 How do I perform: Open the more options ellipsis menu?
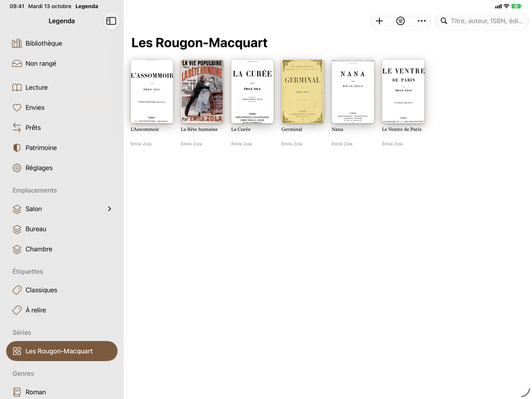point(422,21)
